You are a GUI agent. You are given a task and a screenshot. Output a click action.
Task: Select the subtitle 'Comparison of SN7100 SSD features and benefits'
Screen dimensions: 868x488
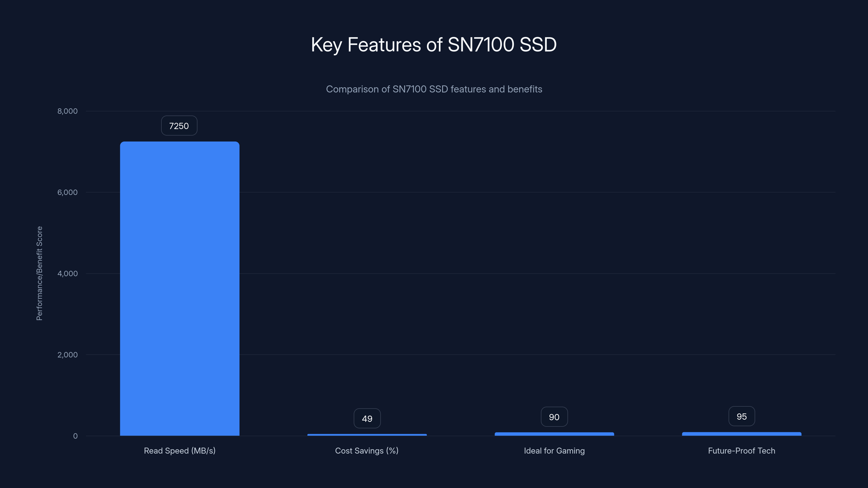point(434,89)
